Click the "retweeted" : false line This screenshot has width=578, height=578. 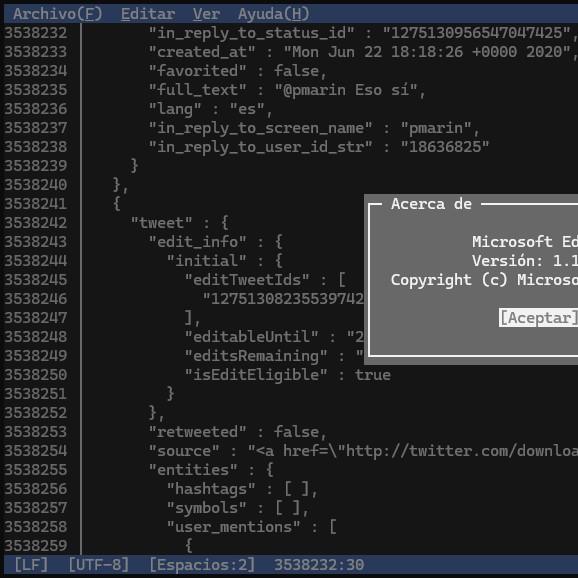[x=238, y=432]
